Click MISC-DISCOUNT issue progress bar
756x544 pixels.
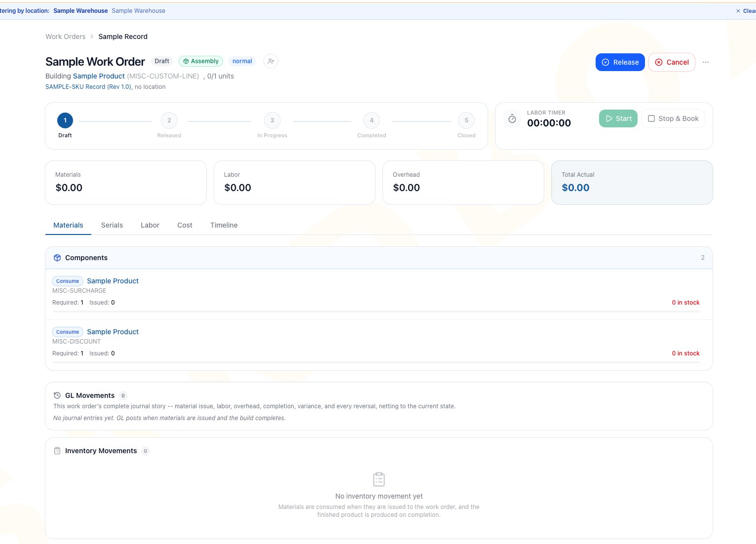(376, 362)
